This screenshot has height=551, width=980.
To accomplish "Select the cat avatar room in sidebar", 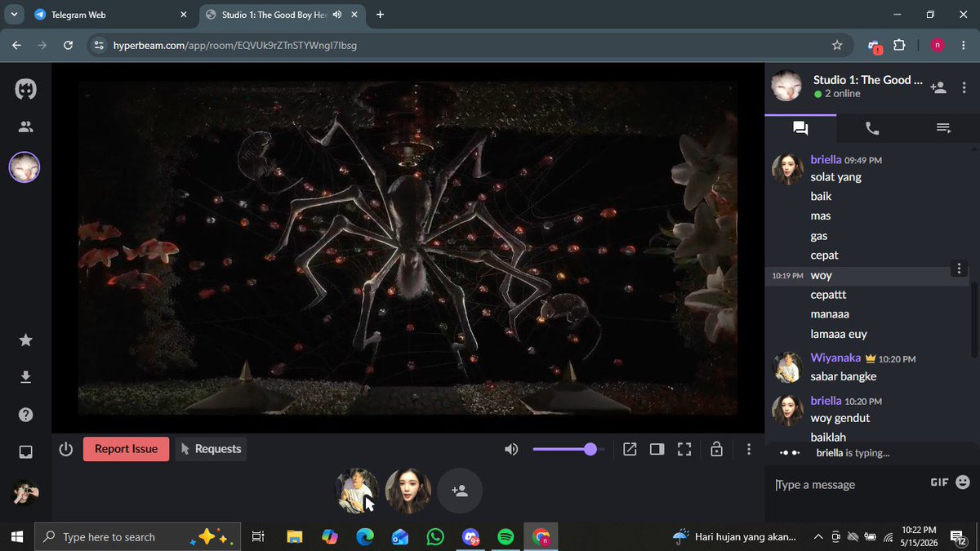I will click(x=24, y=168).
